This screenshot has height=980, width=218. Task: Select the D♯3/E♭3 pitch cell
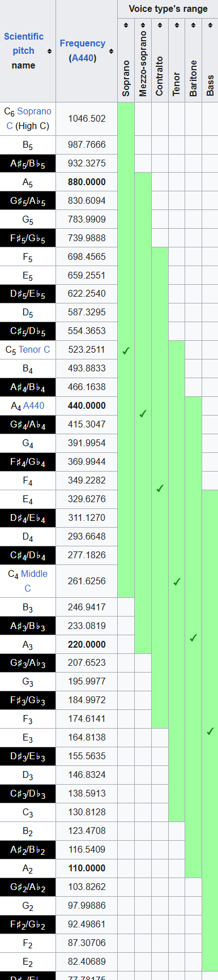click(28, 756)
